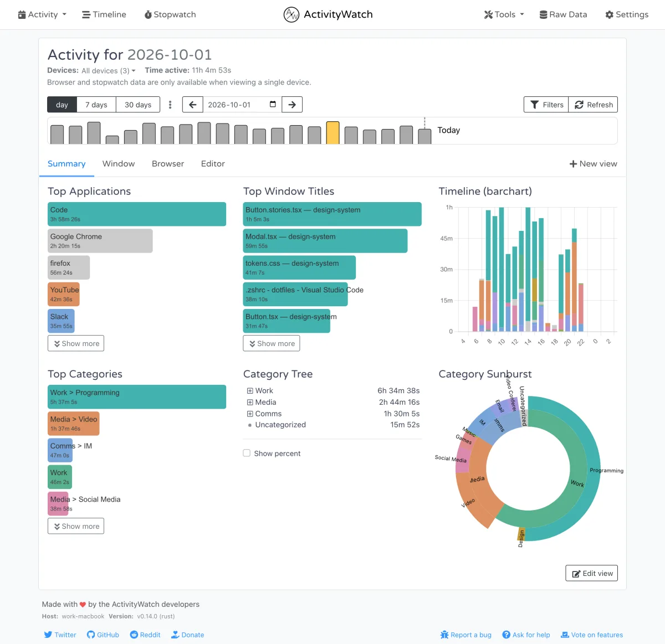Click the Google Chrome application bar
Viewport: 665px width, 644px height.
pyautogui.click(x=100, y=241)
